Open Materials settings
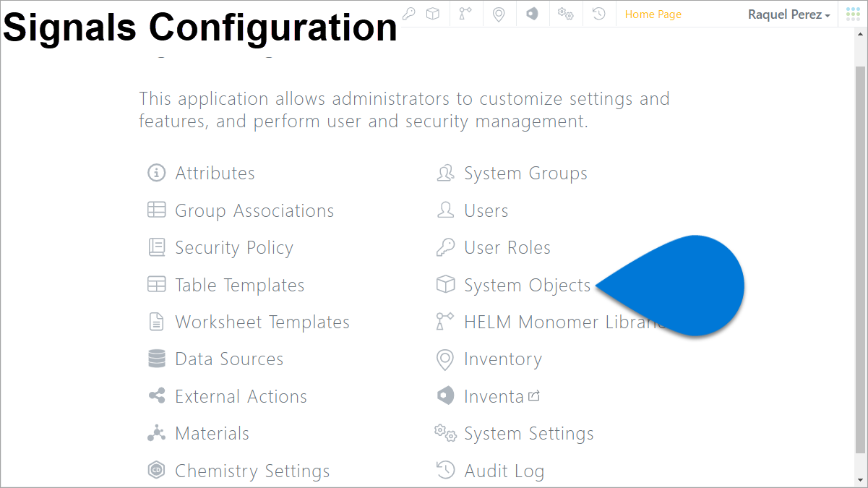 click(212, 434)
